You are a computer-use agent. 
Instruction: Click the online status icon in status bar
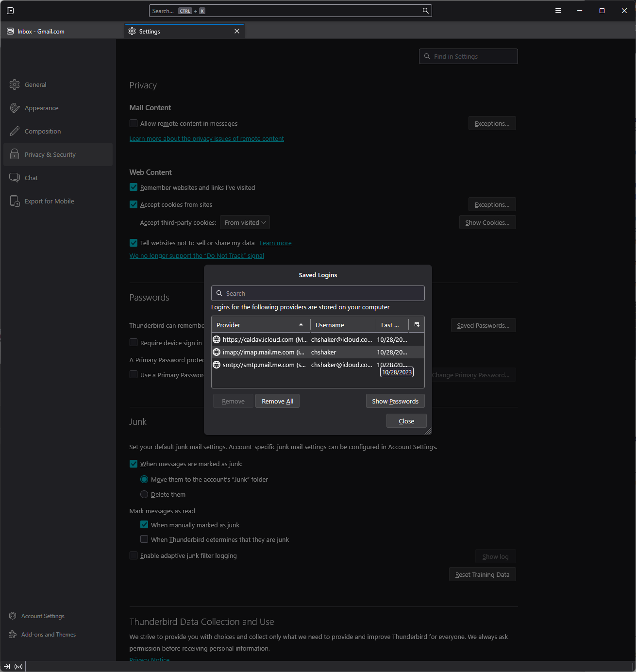coord(18,667)
